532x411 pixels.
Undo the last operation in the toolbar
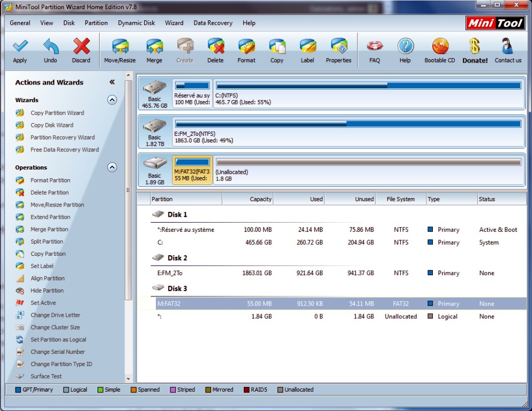50,51
